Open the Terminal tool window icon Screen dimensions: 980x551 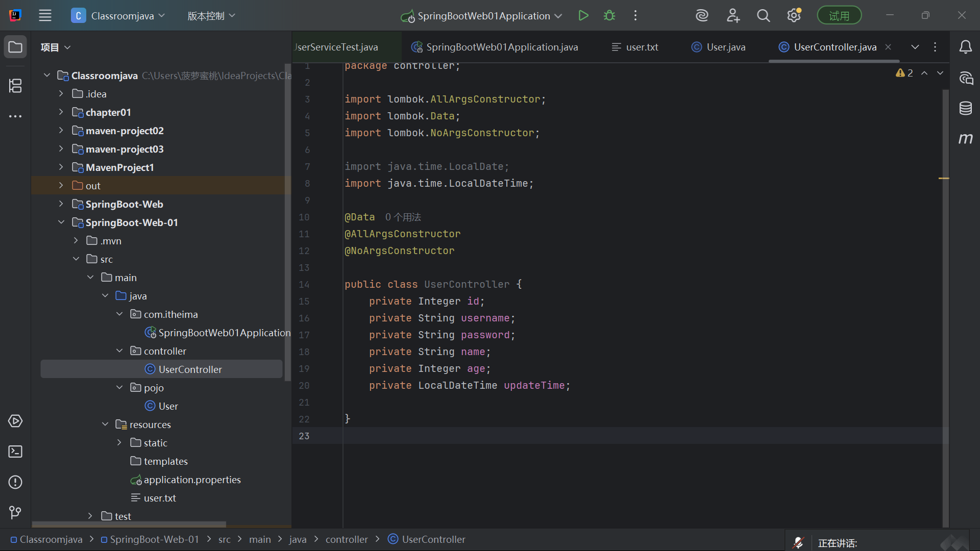point(15,452)
